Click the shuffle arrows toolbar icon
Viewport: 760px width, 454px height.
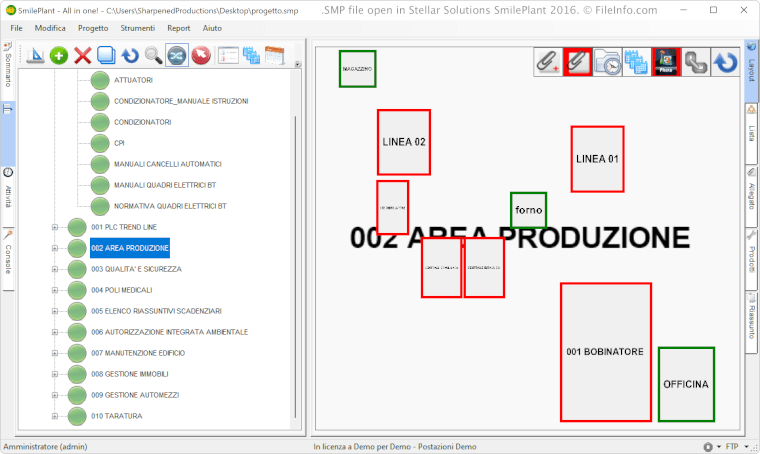point(177,55)
